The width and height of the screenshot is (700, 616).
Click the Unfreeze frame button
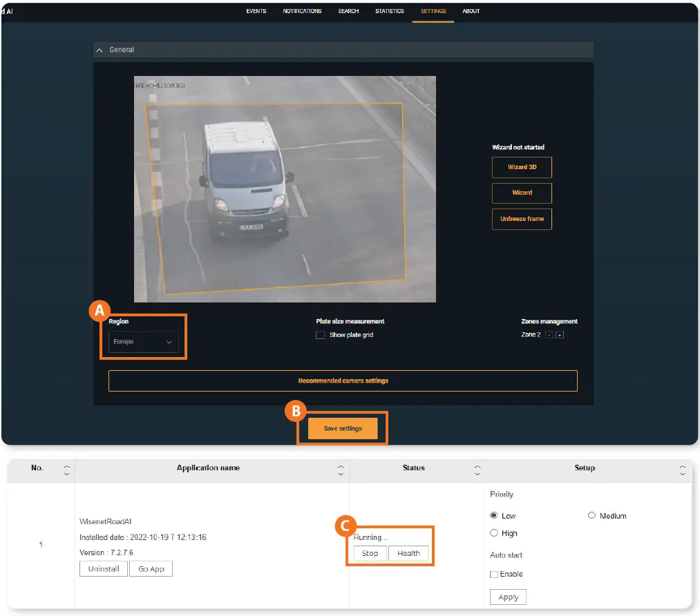pyautogui.click(x=522, y=219)
